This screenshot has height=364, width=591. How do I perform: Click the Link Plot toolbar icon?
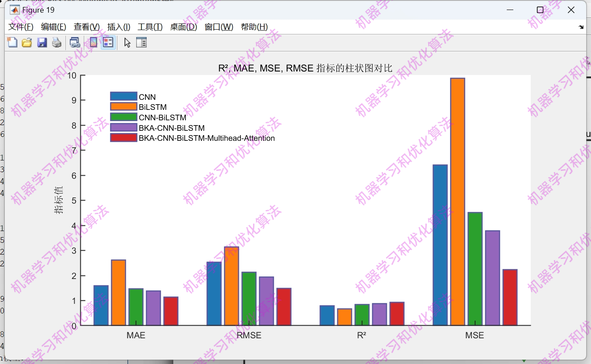(x=75, y=42)
